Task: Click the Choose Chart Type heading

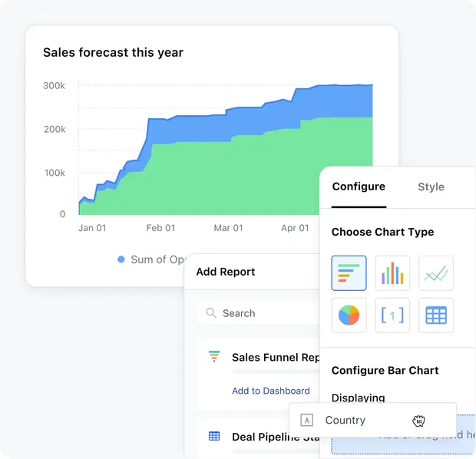Action: 382,232
